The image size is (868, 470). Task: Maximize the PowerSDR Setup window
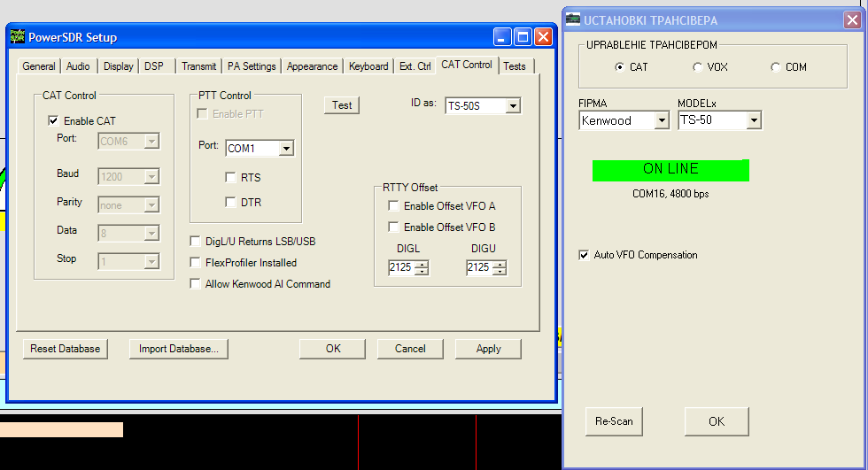coord(523,37)
